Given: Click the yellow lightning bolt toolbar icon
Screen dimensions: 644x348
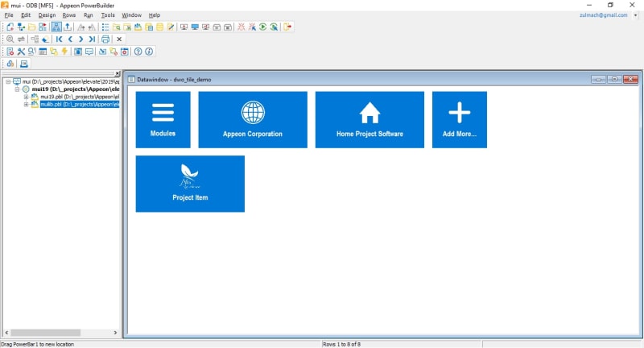Looking at the screenshot, I should (x=64, y=52).
